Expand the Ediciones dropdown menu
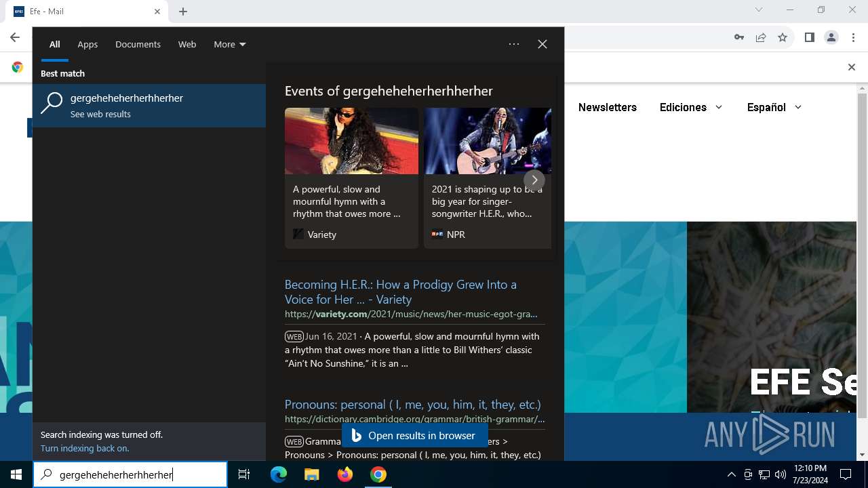868x488 pixels. 691,107
